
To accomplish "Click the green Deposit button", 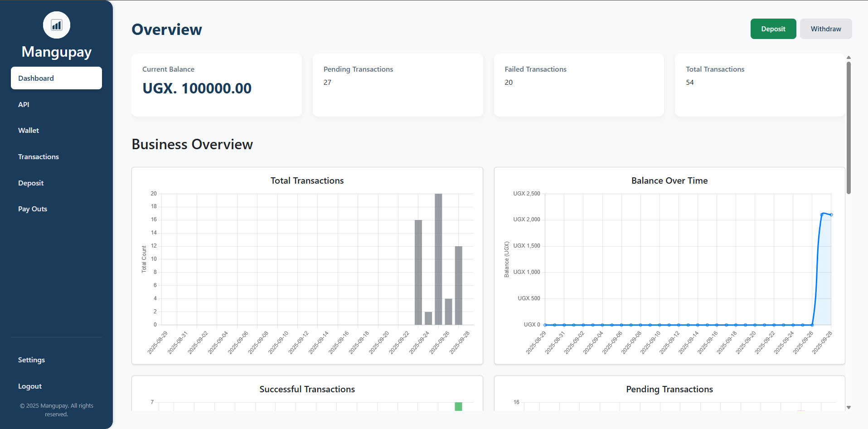I will click(773, 29).
